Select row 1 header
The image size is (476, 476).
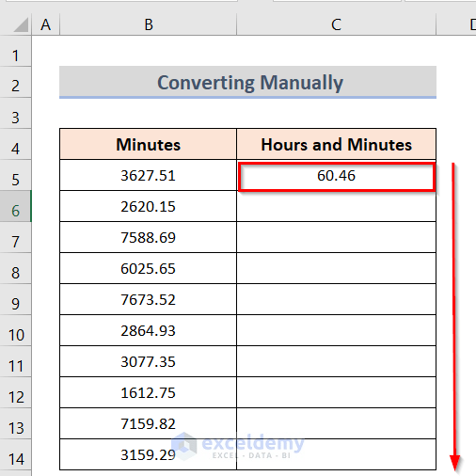click(x=15, y=51)
